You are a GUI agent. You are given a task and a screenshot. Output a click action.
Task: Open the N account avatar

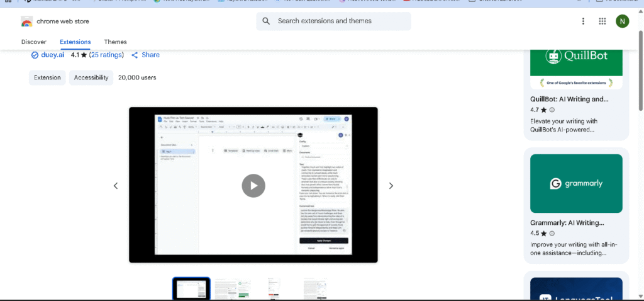coord(622,21)
